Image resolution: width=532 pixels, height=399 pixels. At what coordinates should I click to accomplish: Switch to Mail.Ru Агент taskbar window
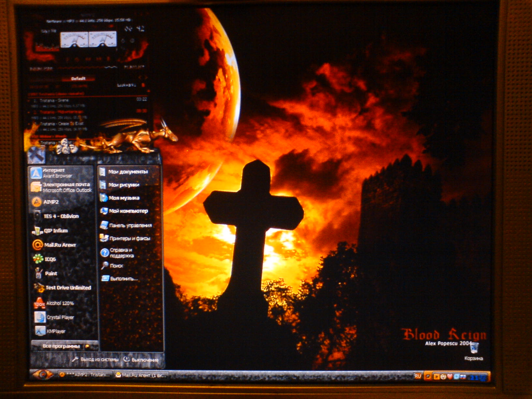pos(141,375)
